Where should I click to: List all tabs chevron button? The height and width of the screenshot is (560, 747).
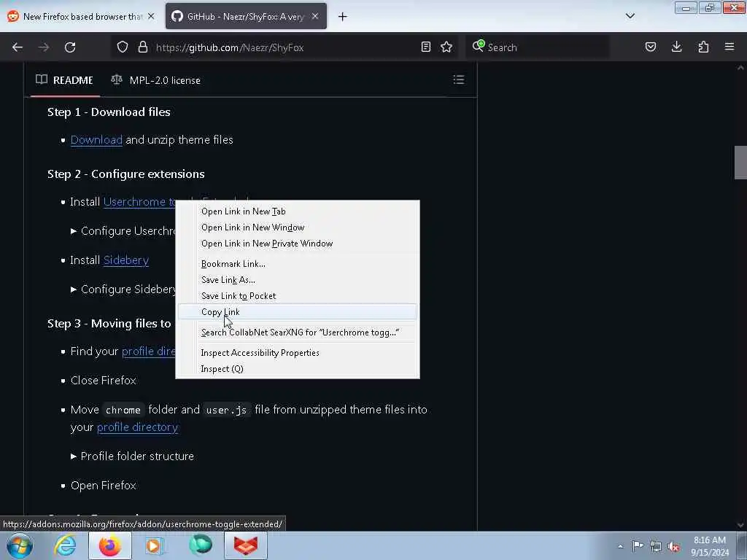click(630, 16)
